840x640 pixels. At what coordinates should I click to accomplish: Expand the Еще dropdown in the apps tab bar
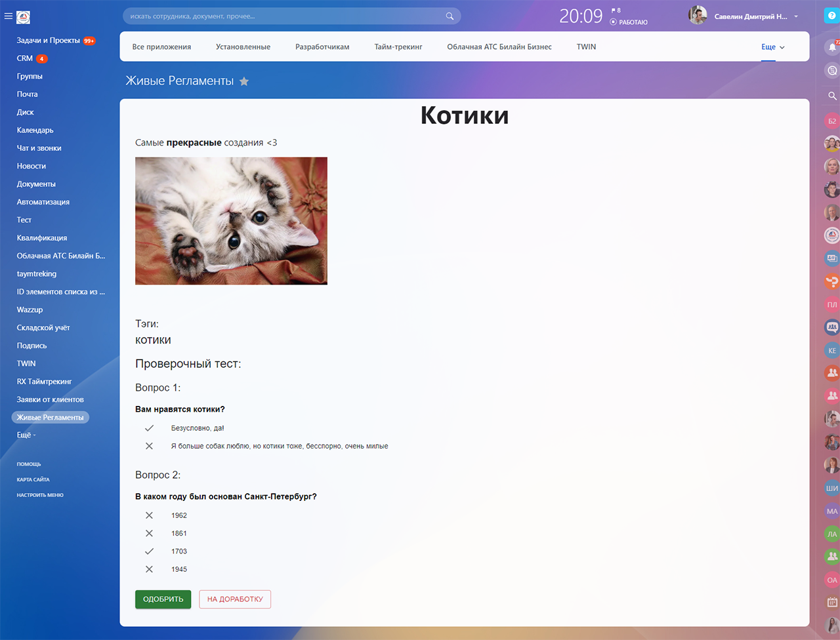773,47
